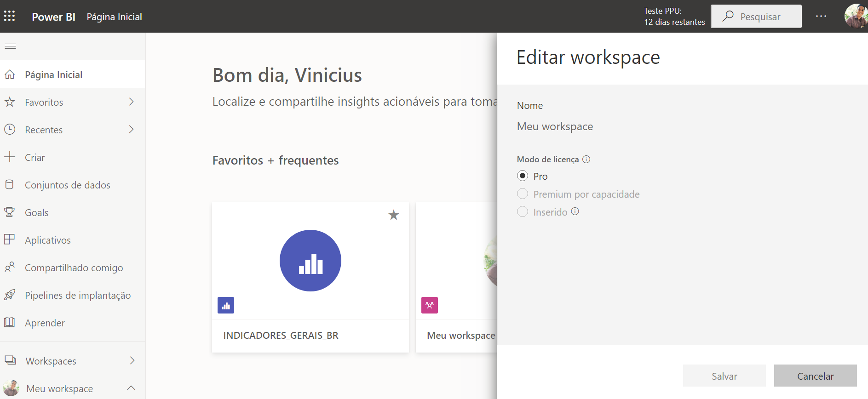This screenshot has width=868, height=399.
Task: Click the info icon beside Modo de licença
Action: click(586, 160)
